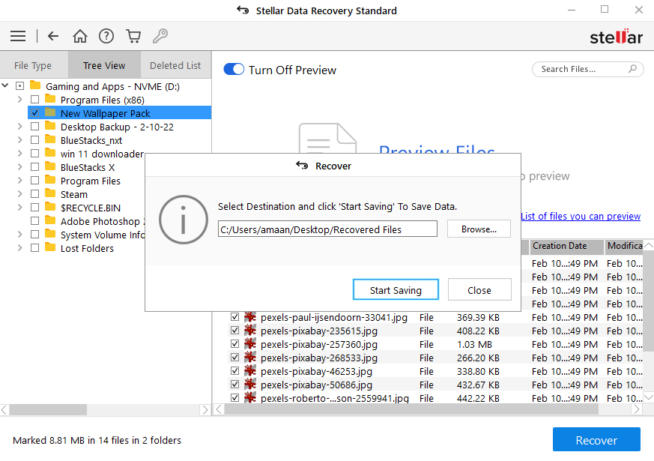Click file icon of pexels-pixabay-257360.jpg
This screenshot has width=654, height=461.
pos(250,344)
